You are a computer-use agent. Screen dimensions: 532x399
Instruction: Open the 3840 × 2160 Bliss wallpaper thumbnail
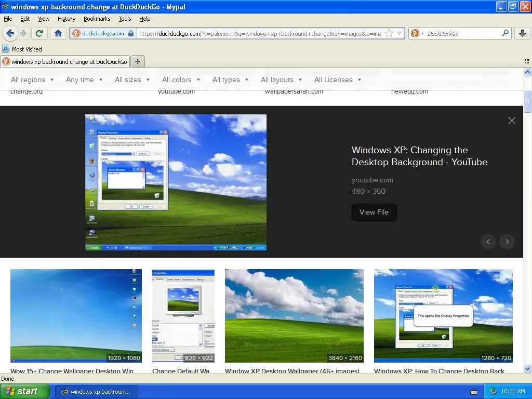coord(294,316)
